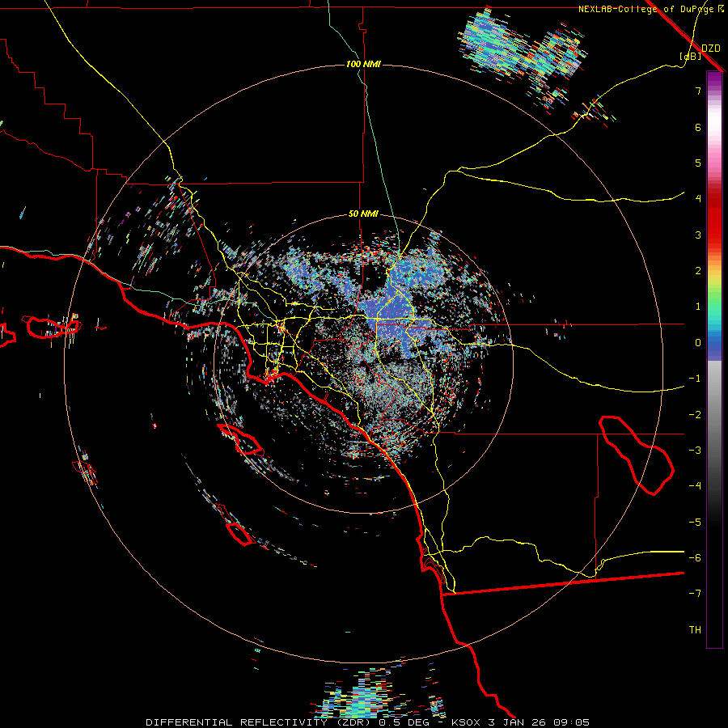
Task: Click the "-1" value on color scale
Action: (x=695, y=379)
